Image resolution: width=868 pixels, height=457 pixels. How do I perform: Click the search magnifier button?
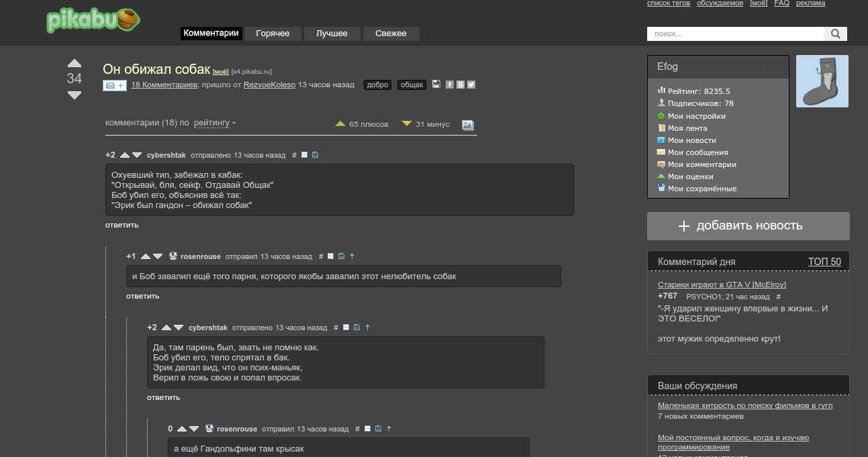pos(836,34)
